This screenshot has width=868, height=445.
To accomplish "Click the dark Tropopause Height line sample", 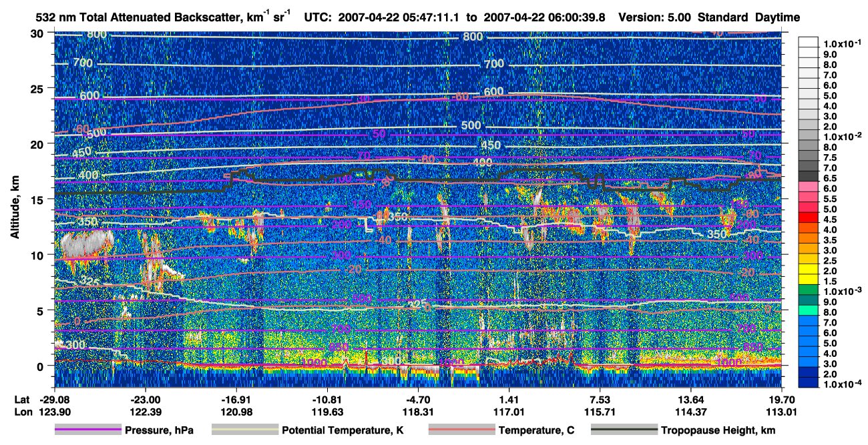I will pos(624,430).
